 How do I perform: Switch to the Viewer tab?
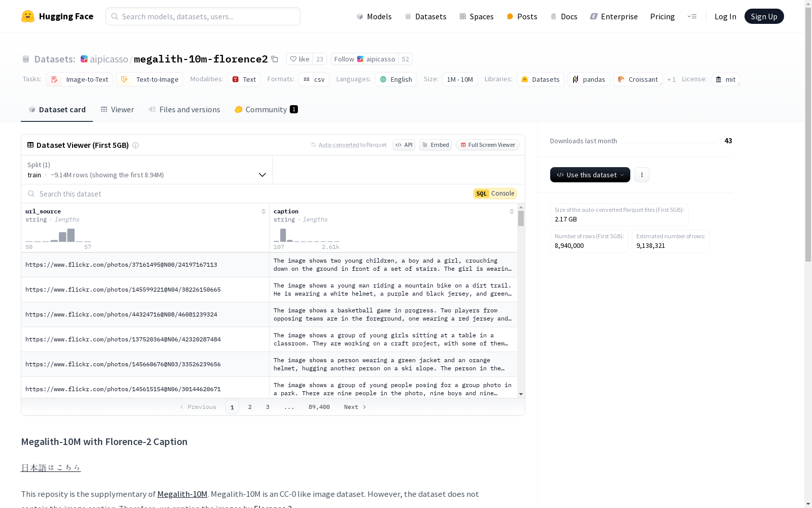[x=117, y=109]
